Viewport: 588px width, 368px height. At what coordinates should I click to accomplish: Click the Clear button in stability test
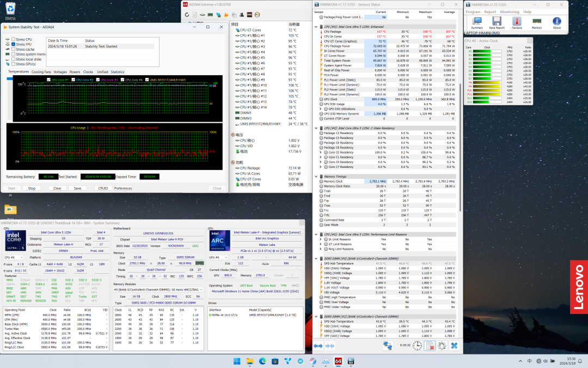[57, 188]
